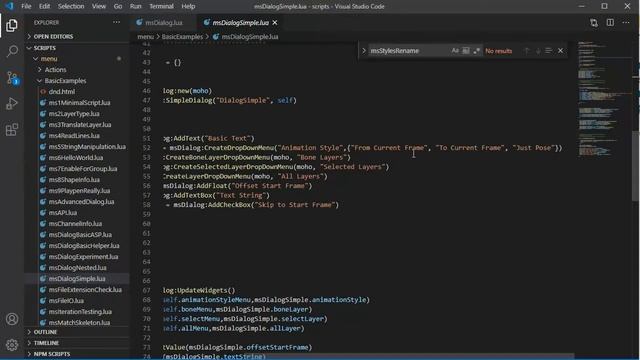Screen dimensions: 640x360
Task: Toggle Use Regular Expression in find
Action: point(476,51)
